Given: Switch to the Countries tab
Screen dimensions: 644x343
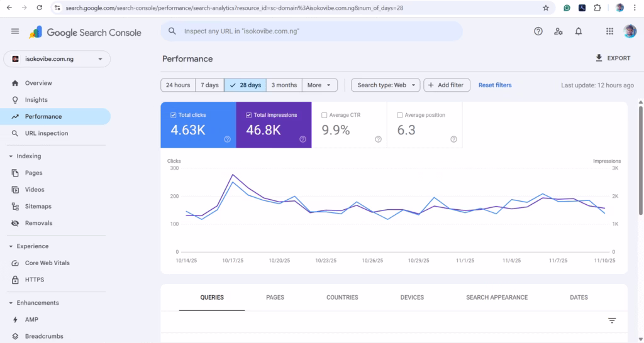Looking at the screenshot, I should [342, 297].
